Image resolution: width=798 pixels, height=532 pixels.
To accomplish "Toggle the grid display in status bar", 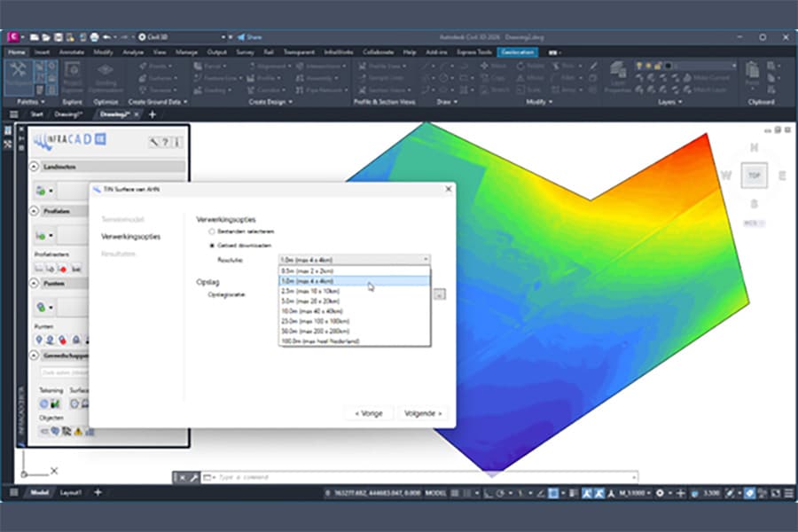I will click(x=455, y=493).
